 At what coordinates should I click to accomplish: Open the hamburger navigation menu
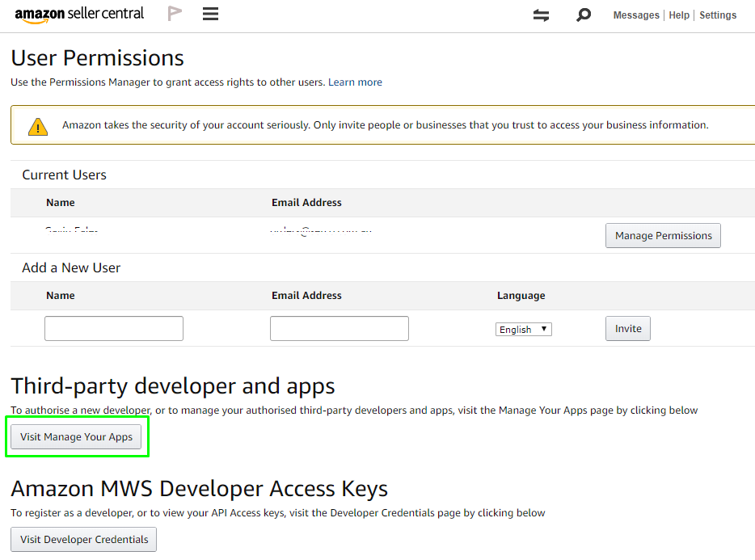pyautogui.click(x=211, y=14)
